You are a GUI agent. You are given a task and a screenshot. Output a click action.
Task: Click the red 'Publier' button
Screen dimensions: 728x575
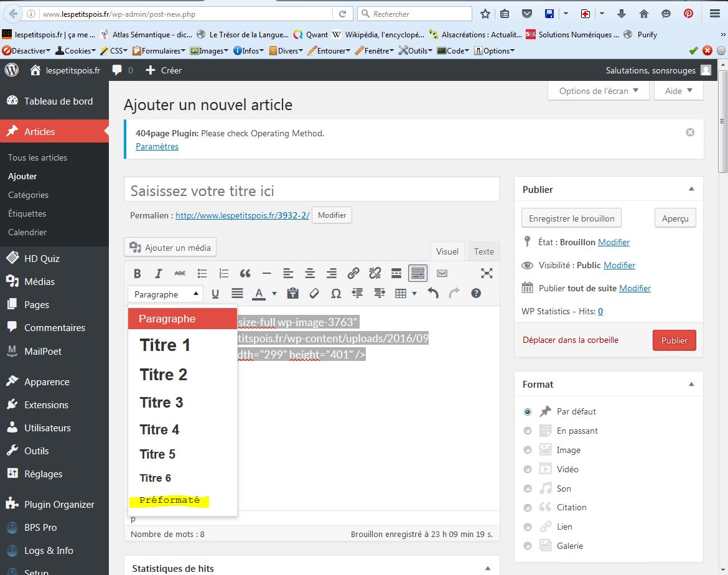click(674, 340)
